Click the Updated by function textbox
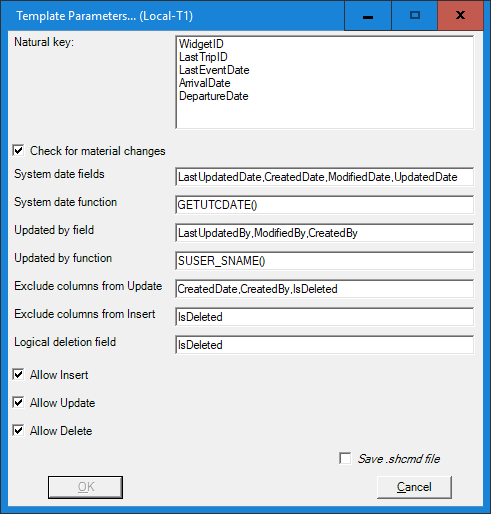Screen dimensions: 491x514 (x=324, y=261)
